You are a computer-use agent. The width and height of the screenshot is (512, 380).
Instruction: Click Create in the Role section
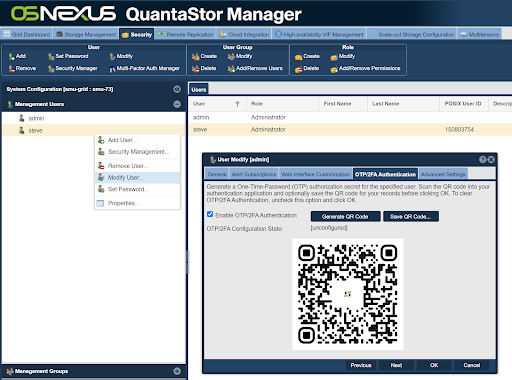(307, 56)
